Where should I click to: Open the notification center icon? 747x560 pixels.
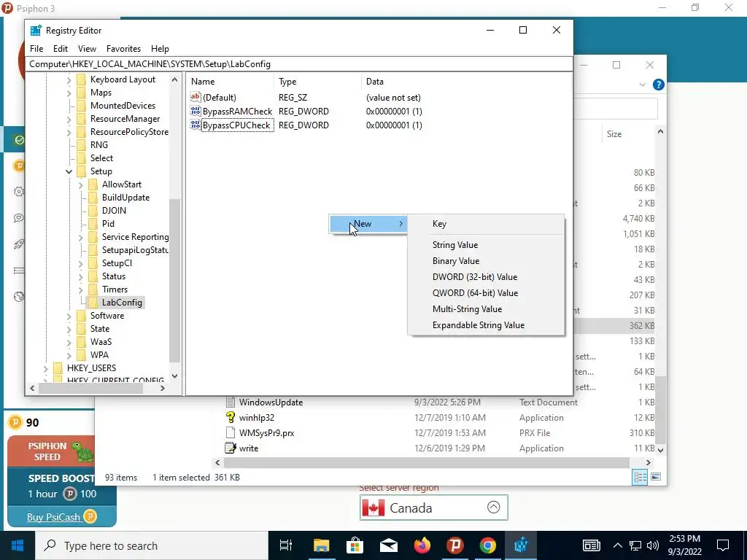[723, 545]
